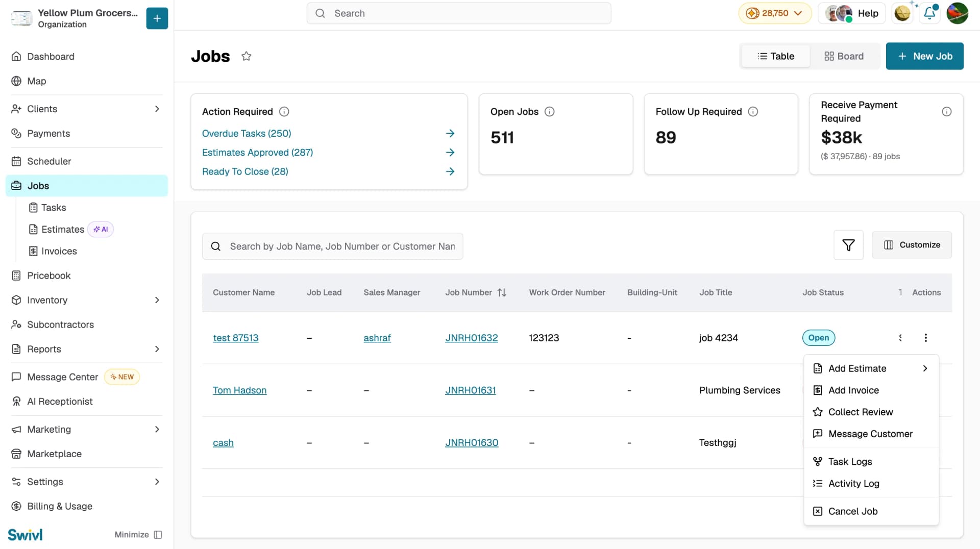The image size is (980, 549).
Task: Switch to Board view
Action: (844, 56)
